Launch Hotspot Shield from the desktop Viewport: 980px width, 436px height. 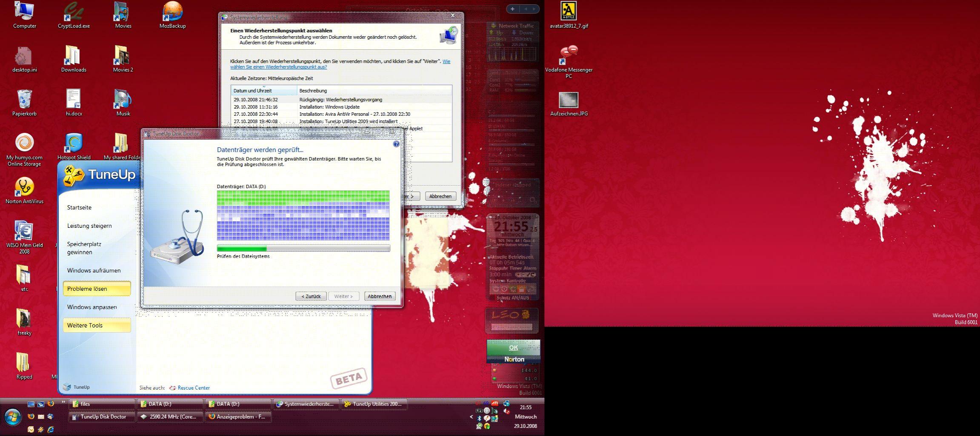(74, 147)
